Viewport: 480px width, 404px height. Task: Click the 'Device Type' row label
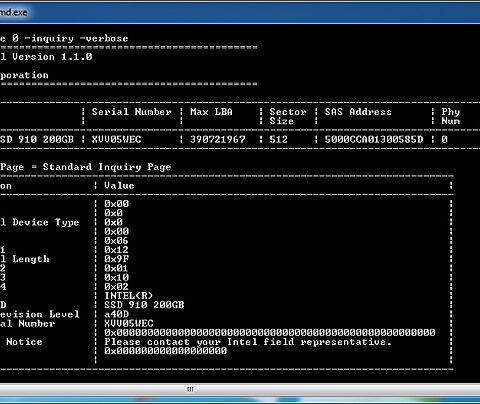click(46, 222)
